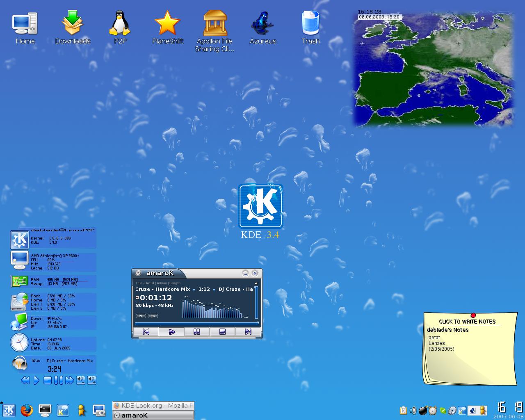Open the alarm clock tray icon
The height and width of the screenshot is (420, 525).
[x=433, y=411]
